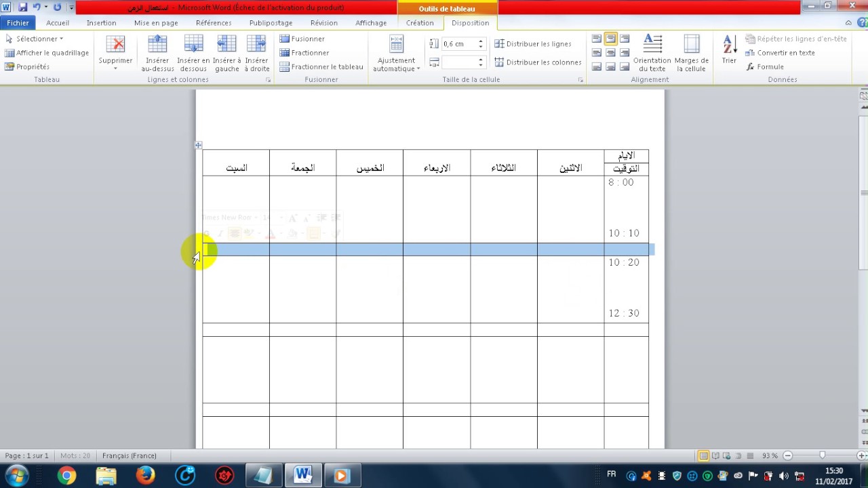The image size is (868, 488).
Task: Insert row above with Insérer au-dessus
Action: click(157, 54)
